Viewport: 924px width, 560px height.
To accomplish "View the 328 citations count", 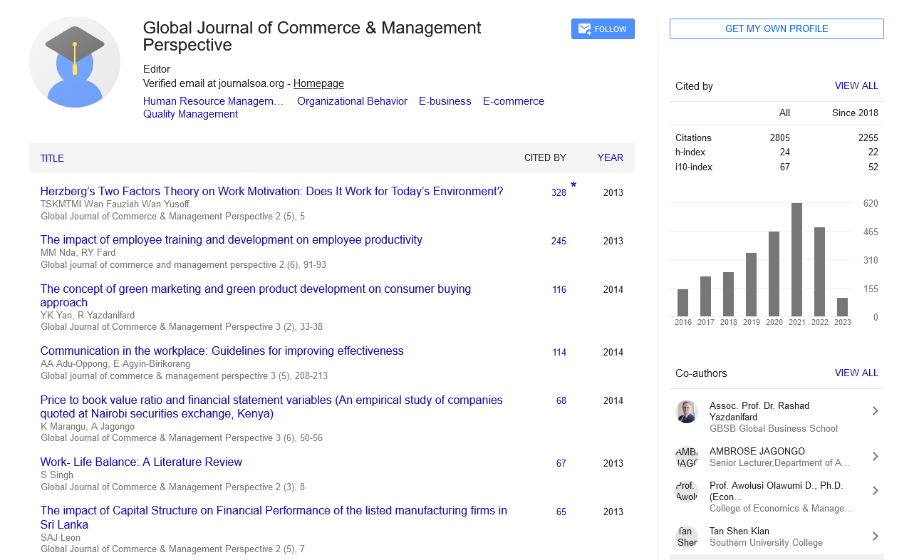I will (559, 193).
